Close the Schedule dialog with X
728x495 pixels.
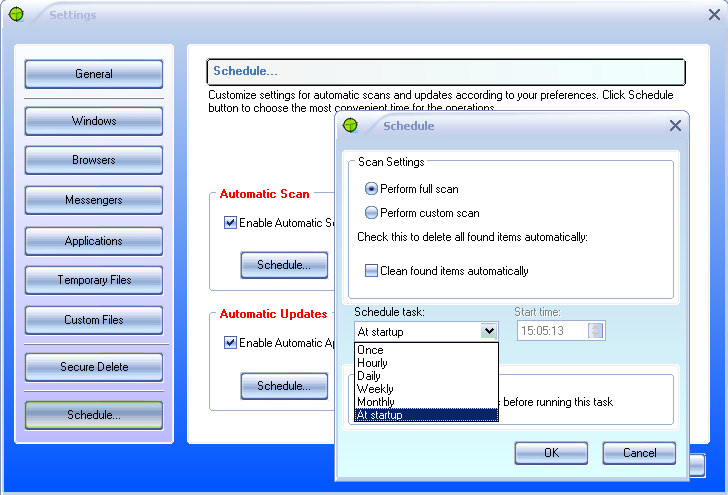coord(675,126)
